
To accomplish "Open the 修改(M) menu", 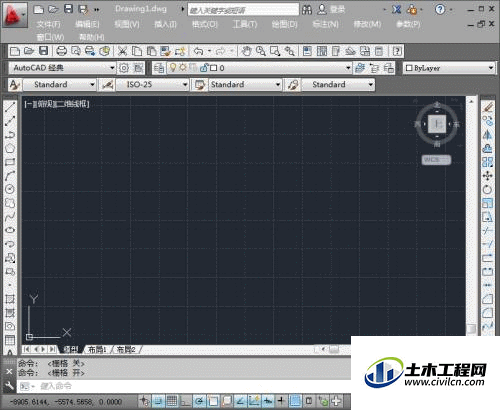I will pos(367,24).
